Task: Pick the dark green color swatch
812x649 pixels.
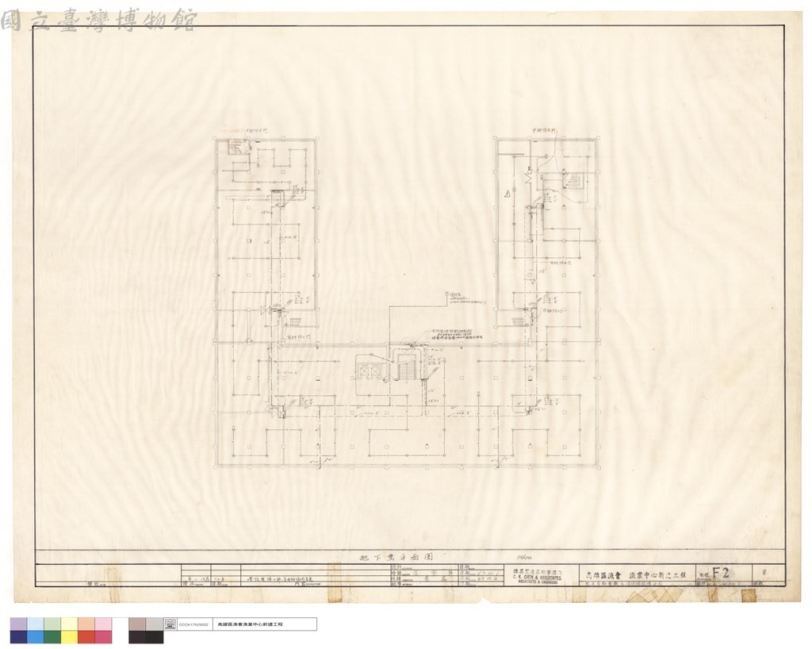Action: [x=52, y=636]
